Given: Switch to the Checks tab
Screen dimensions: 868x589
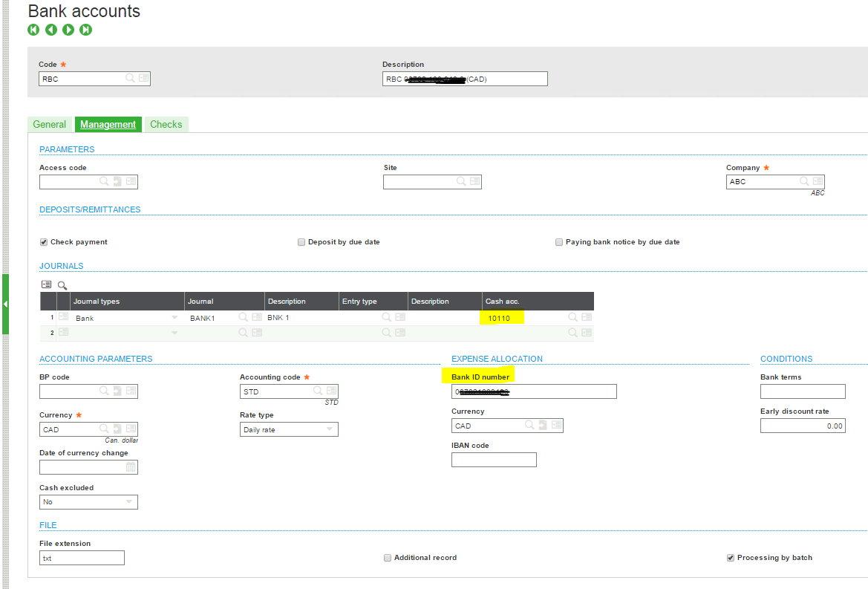Looking at the screenshot, I should tap(166, 125).
